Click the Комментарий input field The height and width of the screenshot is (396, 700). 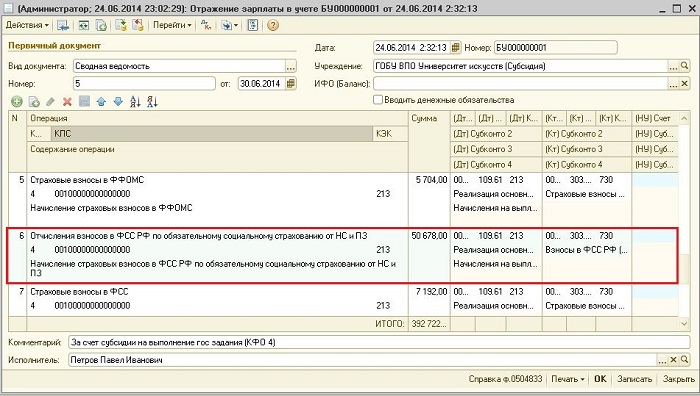pos(379,342)
